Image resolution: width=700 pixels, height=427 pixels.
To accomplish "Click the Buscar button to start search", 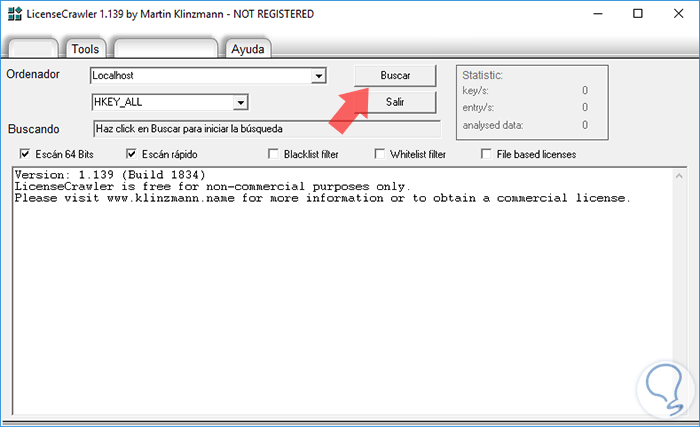I will point(395,75).
